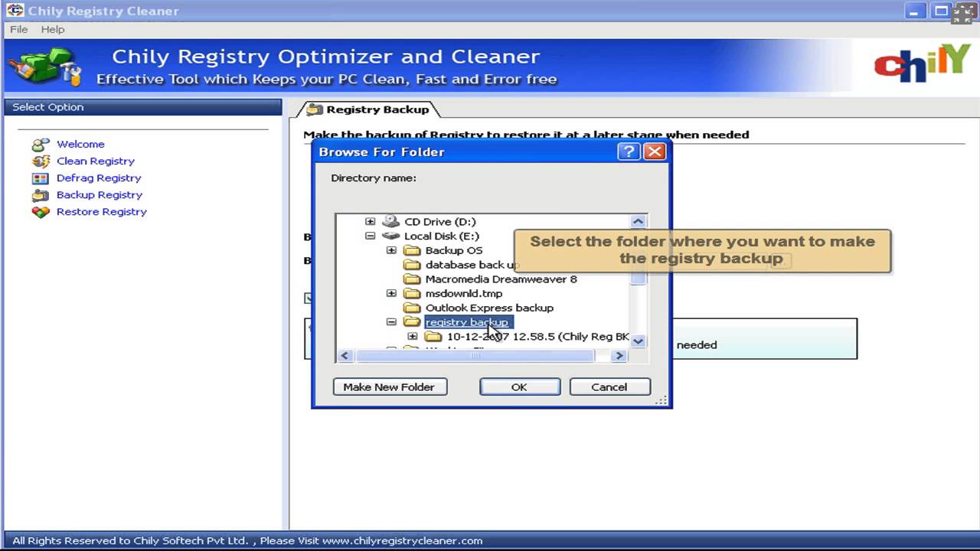This screenshot has width=980, height=551.
Task: Select '10-12-2007 12.58.5 (Chily Reg BK' folder
Action: point(537,337)
